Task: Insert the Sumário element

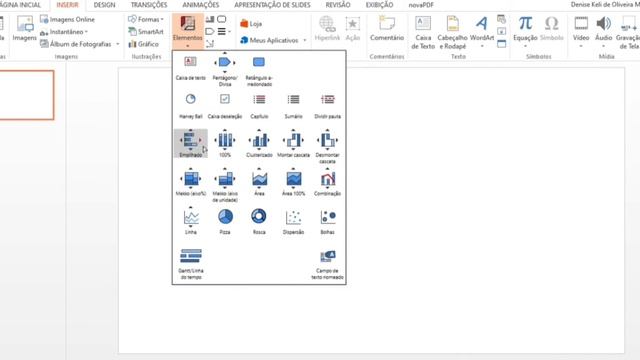Action: coord(293,106)
